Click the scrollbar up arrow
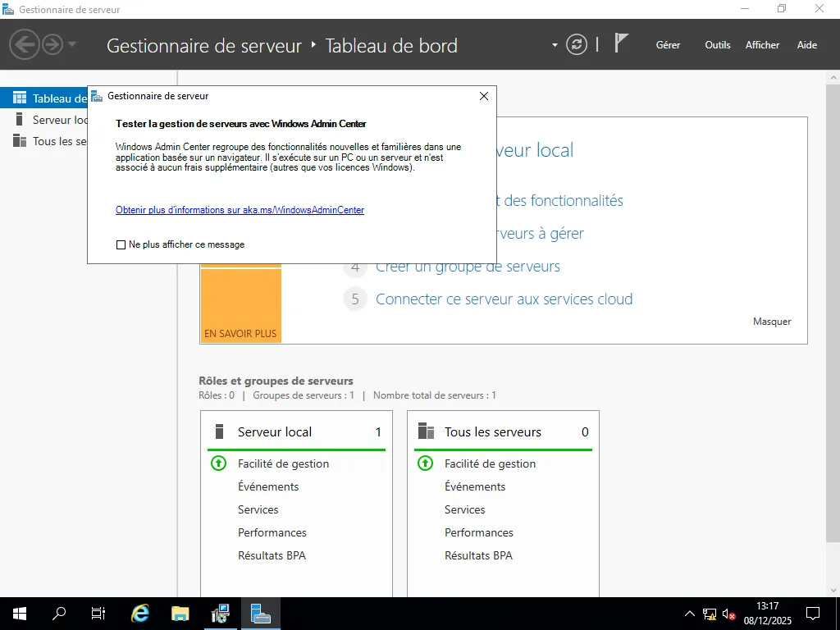840x630 pixels. pyautogui.click(x=833, y=78)
